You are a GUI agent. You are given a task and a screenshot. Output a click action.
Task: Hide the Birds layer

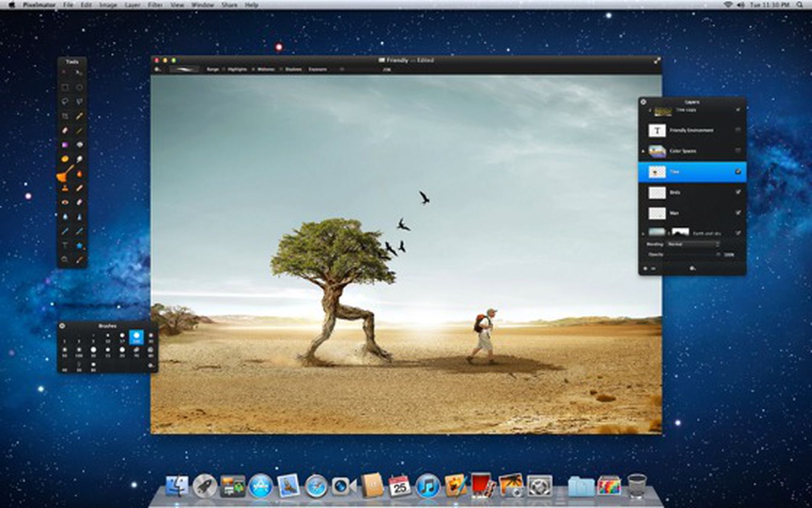[x=738, y=192]
